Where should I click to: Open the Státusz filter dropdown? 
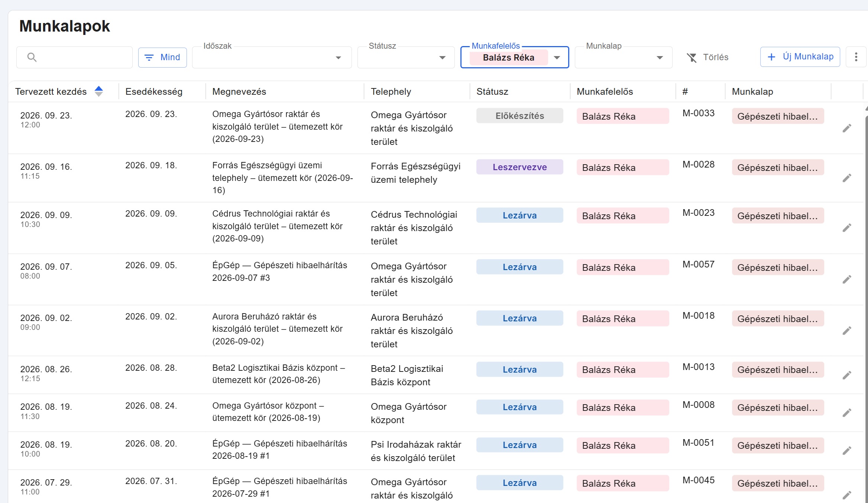[x=406, y=57]
